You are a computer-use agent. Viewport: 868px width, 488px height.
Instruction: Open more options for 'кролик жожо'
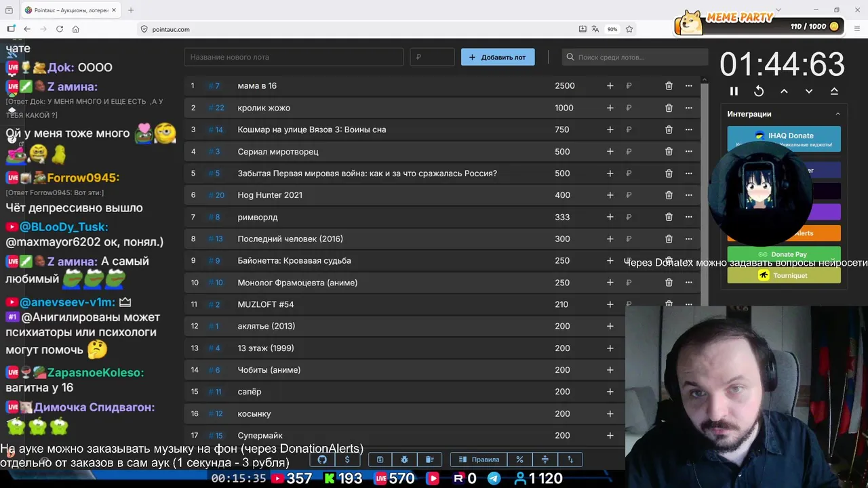(688, 108)
